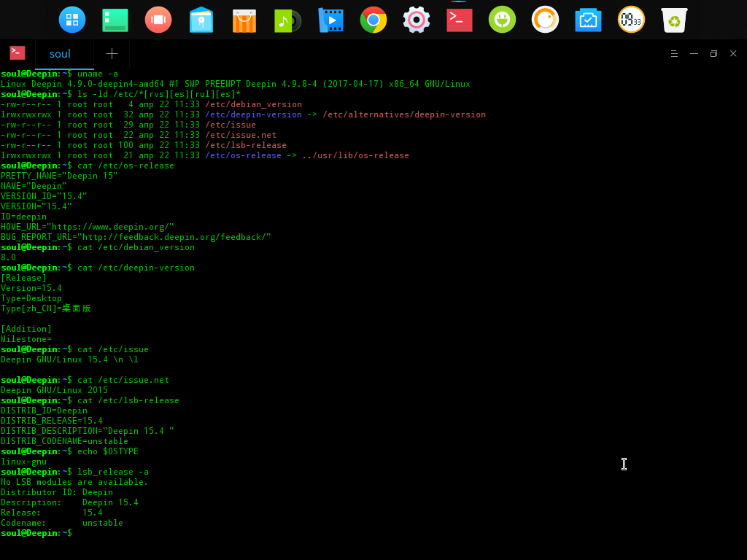The height and width of the screenshot is (560, 747).
Task: Click 'Deepin GNU/Linux 15.4 \n \l' output
Action: (69, 359)
